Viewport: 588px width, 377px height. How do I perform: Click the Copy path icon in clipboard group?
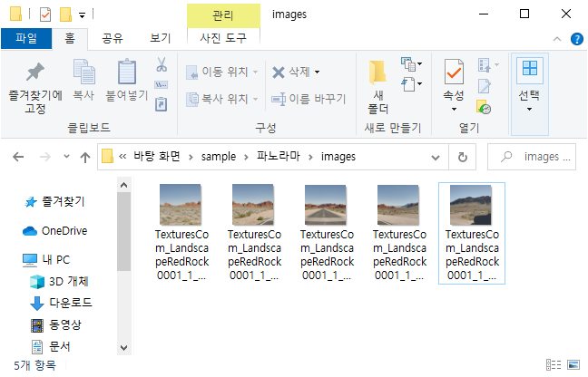point(162,85)
